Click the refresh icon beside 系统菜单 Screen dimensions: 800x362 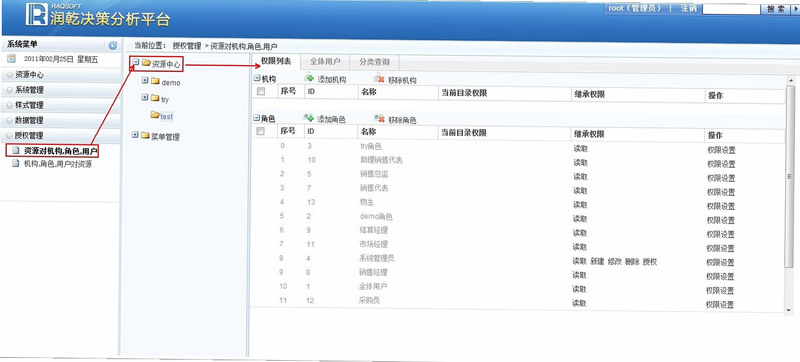point(113,45)
